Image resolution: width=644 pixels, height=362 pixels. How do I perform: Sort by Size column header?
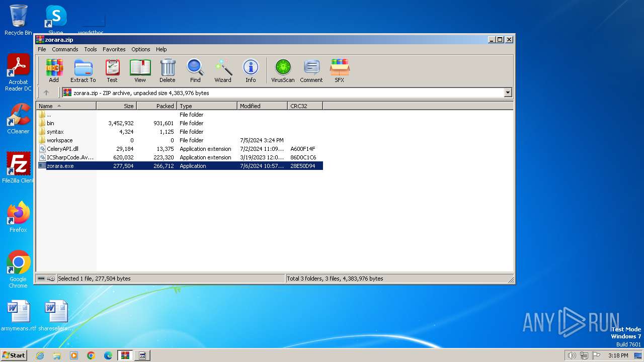pos(116,106)
